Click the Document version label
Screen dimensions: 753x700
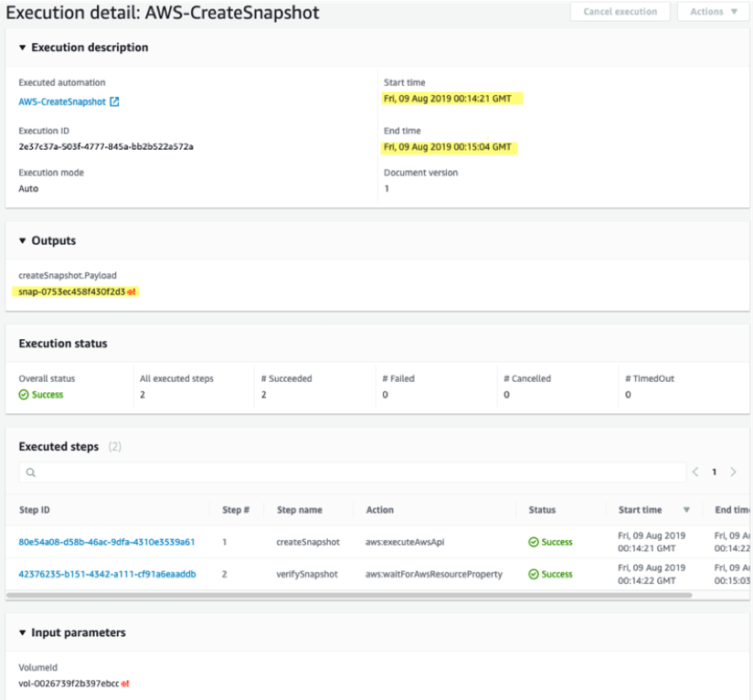(420, 173)
